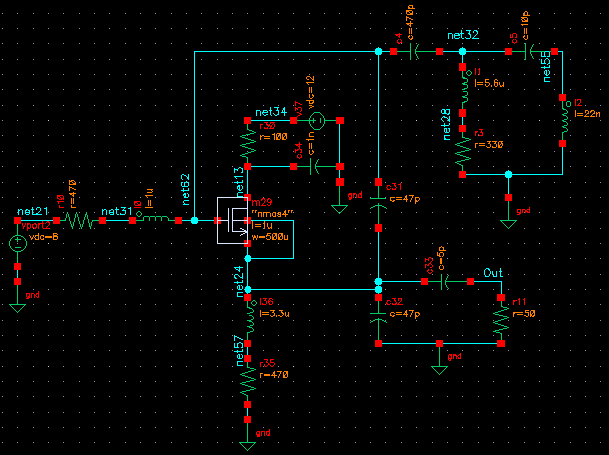Click the net62 label
The width and height of the screenshot is (609, 455).
186,190
